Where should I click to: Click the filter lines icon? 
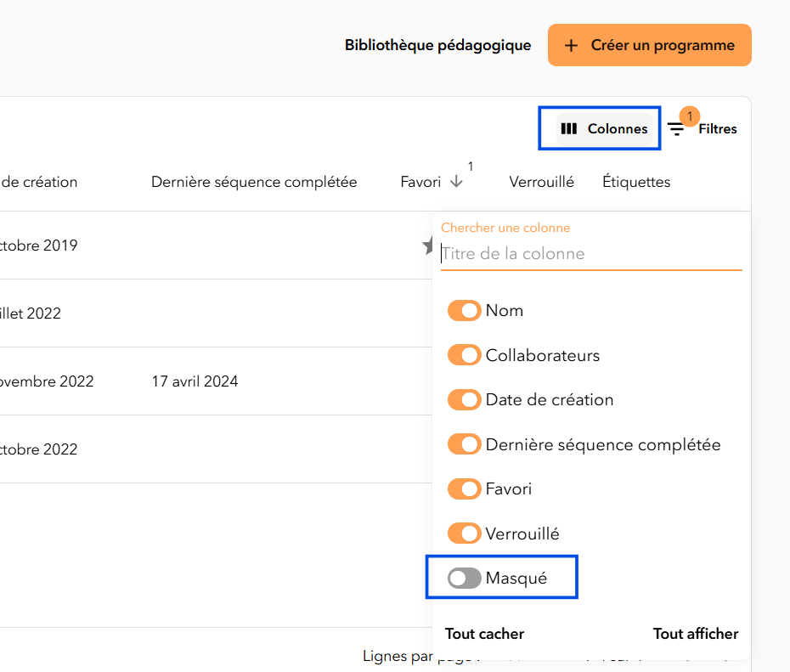(x=675, y=129)
